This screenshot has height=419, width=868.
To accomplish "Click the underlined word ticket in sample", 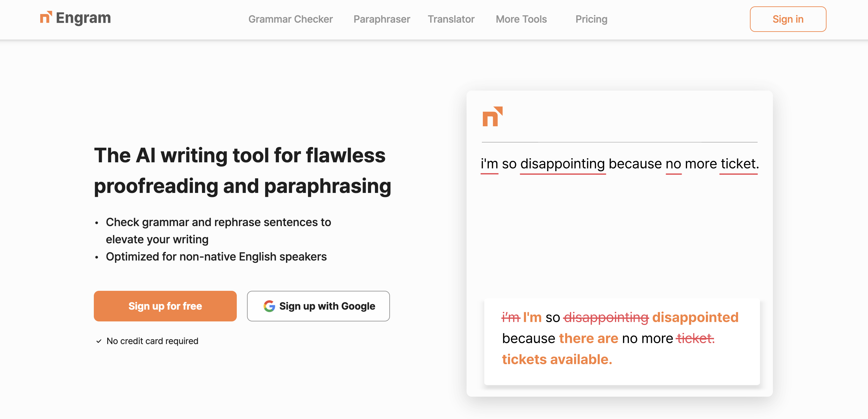I will coord(738,164).
